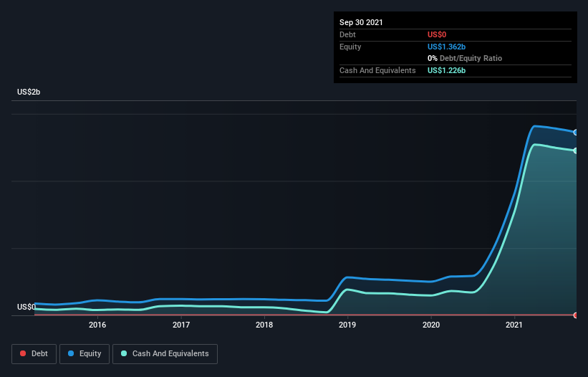The image size is (588, 377).
Task: Click the red US$0 debt value
Action: pyautogui.click(x=437, y=34)
